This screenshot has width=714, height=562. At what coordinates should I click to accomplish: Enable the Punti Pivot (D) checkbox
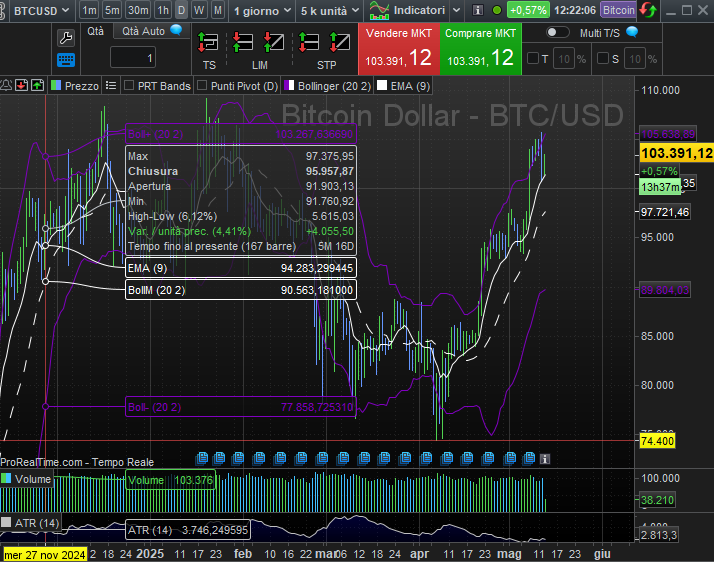203,86
